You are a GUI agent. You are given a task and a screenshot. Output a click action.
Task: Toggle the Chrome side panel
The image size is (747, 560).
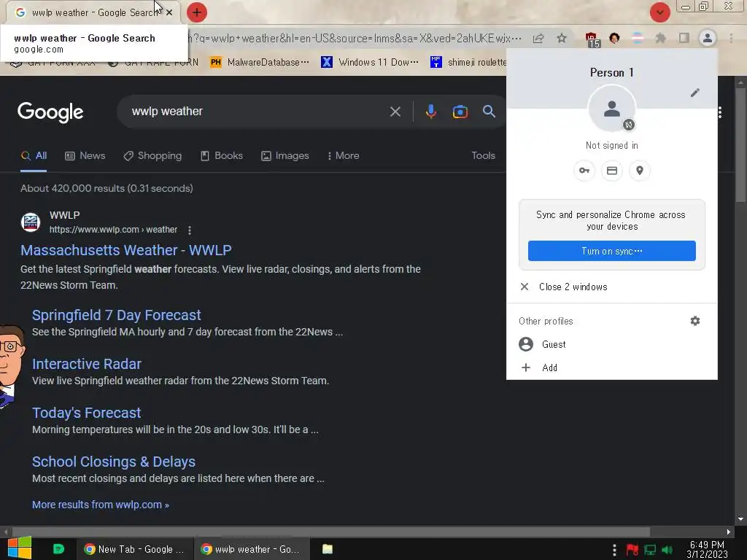coord(684,38)
